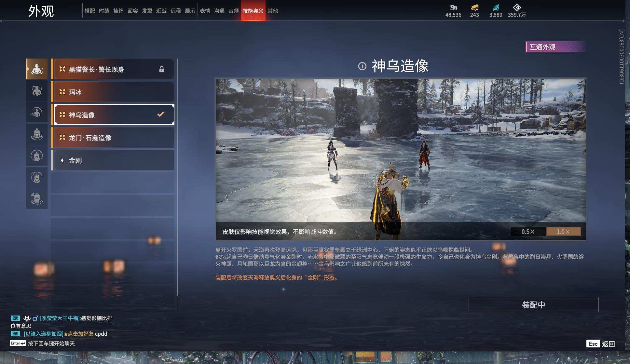Click the orange 装配后将改变天海释放奥义 note

(x=277, y=277)
